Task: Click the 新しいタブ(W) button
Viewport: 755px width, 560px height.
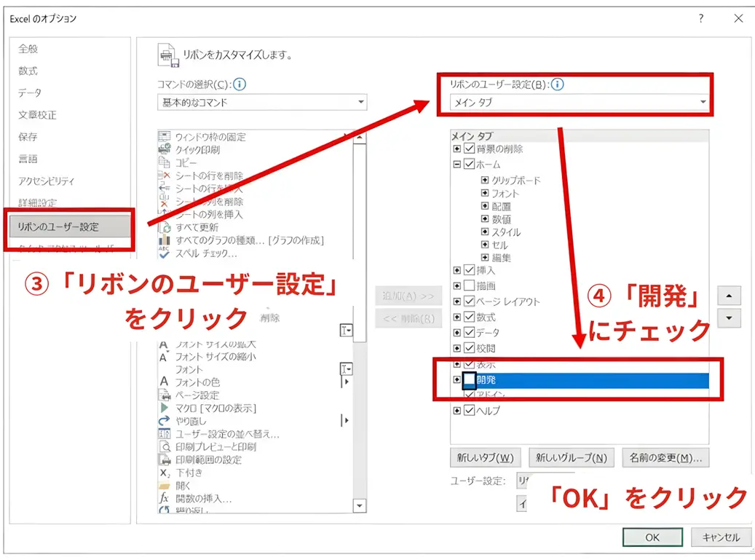Action: [486, 457]
